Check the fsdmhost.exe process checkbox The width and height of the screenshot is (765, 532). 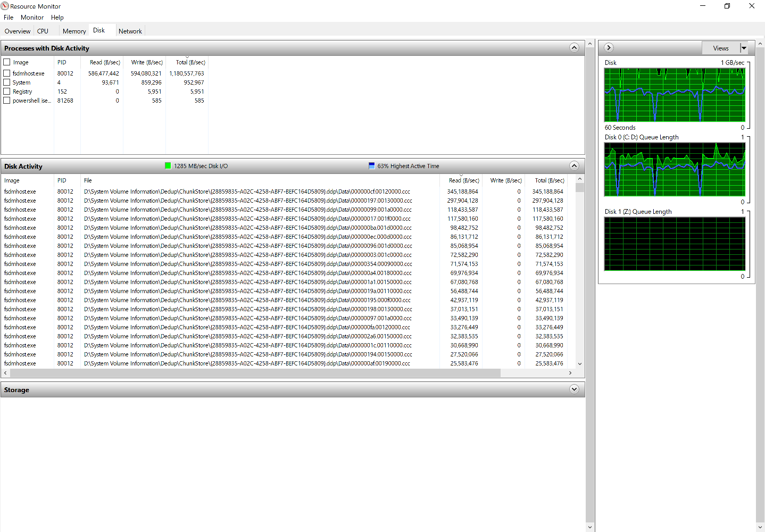7,73
